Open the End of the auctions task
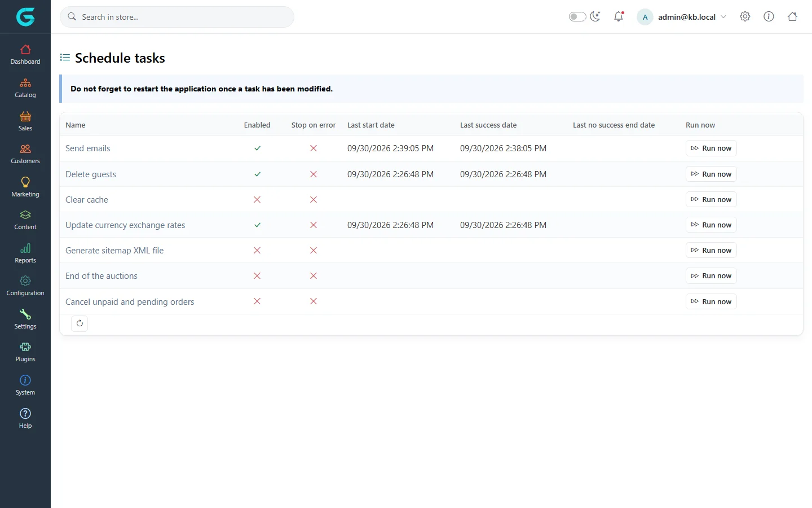 coord(101,276)
